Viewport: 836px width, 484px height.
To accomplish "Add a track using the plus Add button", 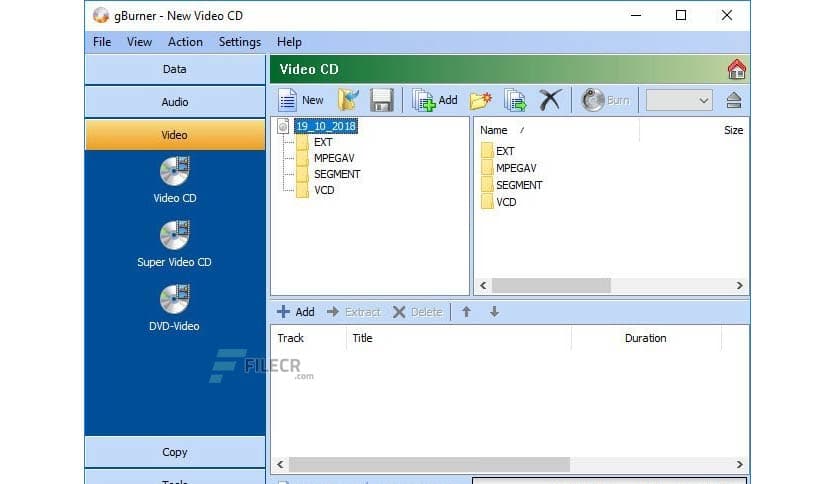I will pyautogui.click(x=296, y=312).
